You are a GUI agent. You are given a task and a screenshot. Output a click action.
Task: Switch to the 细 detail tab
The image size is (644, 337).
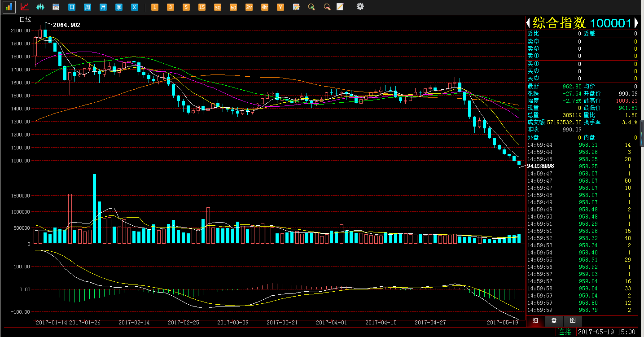click(535, 321)
